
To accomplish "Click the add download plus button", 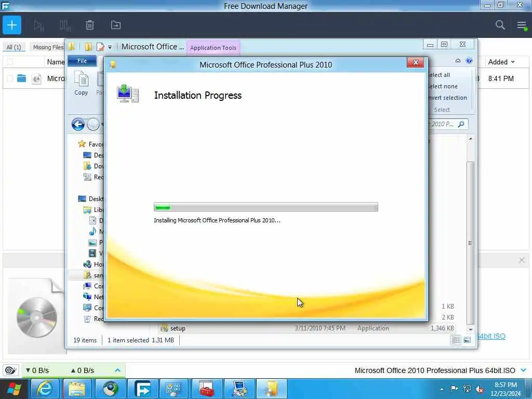I will (12, 25).
